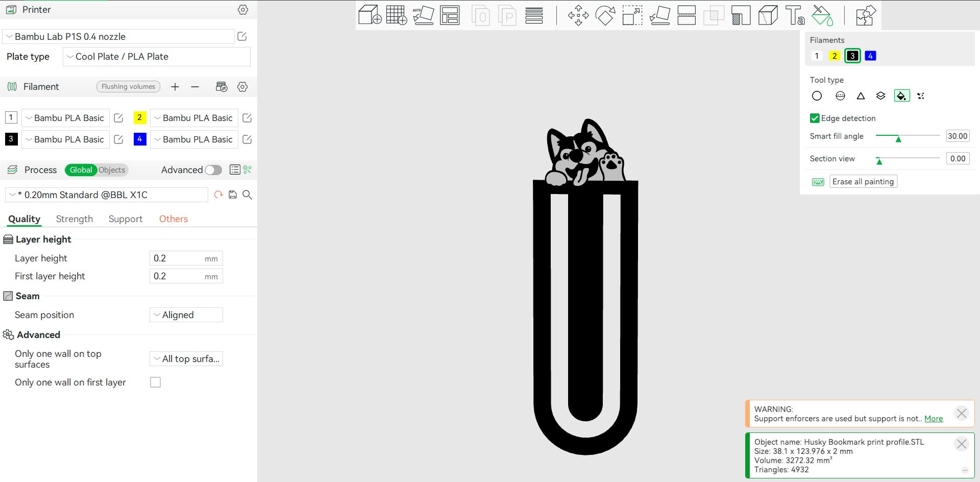Screen dimensions: 980x482
Task: Open keyboard shortcuts icon near Erase
Action: pos(818,182)
